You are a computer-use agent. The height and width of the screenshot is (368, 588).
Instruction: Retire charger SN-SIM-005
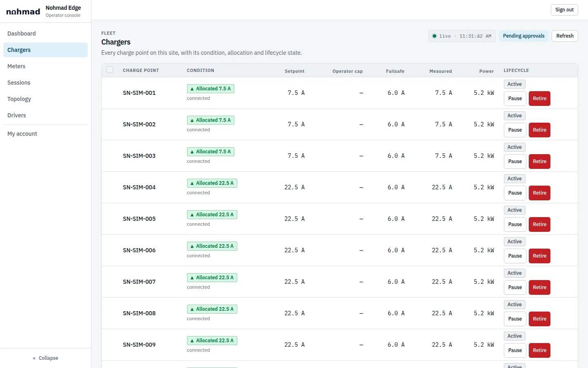(539, 224)
